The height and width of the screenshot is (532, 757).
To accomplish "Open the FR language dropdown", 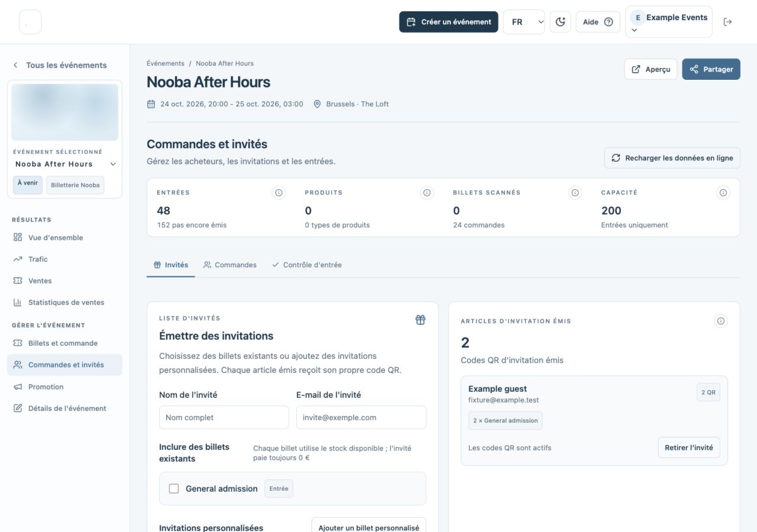I will tap(524, 22).
